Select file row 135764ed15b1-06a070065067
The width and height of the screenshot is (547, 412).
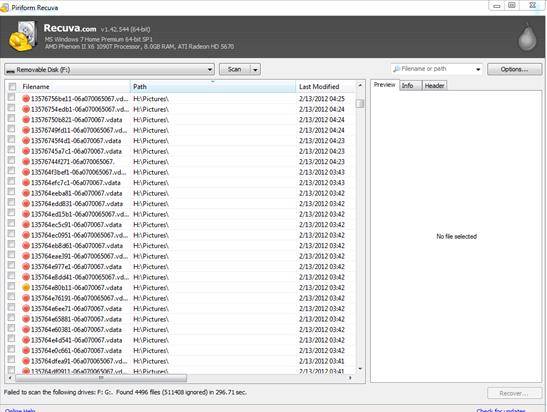pyautogui.click(x=181, y=214)
